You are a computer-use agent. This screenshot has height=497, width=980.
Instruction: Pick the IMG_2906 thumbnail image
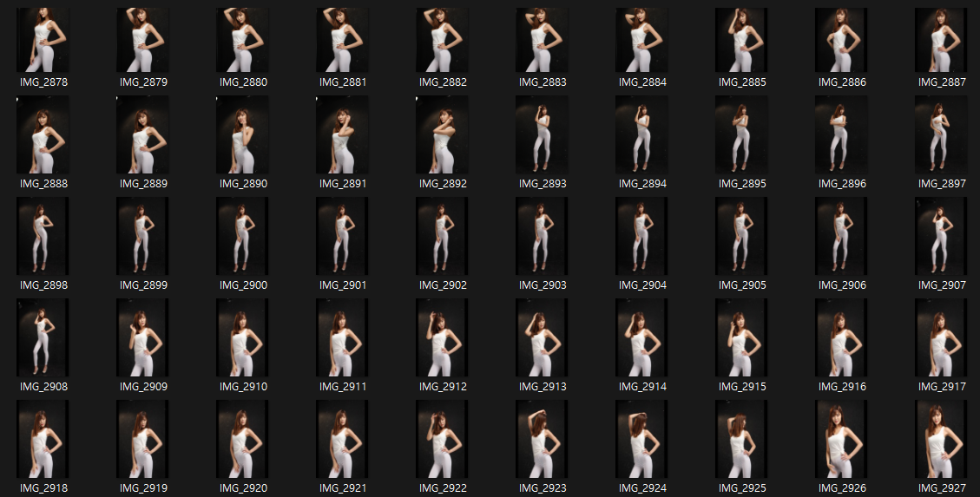(x=842, y=236)
